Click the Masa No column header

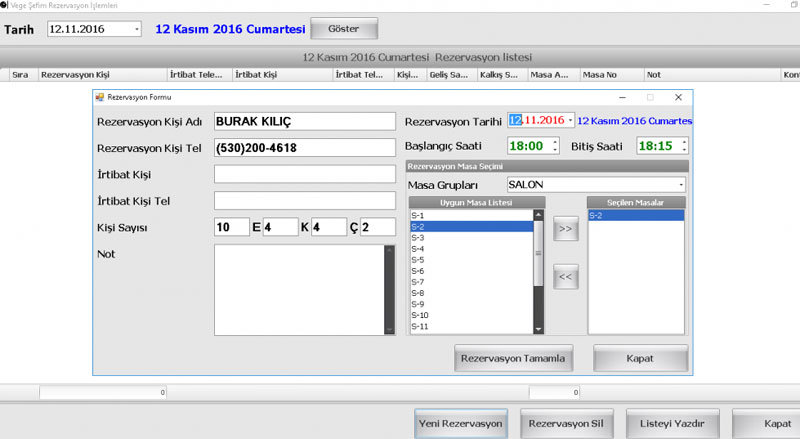point(613,75)
